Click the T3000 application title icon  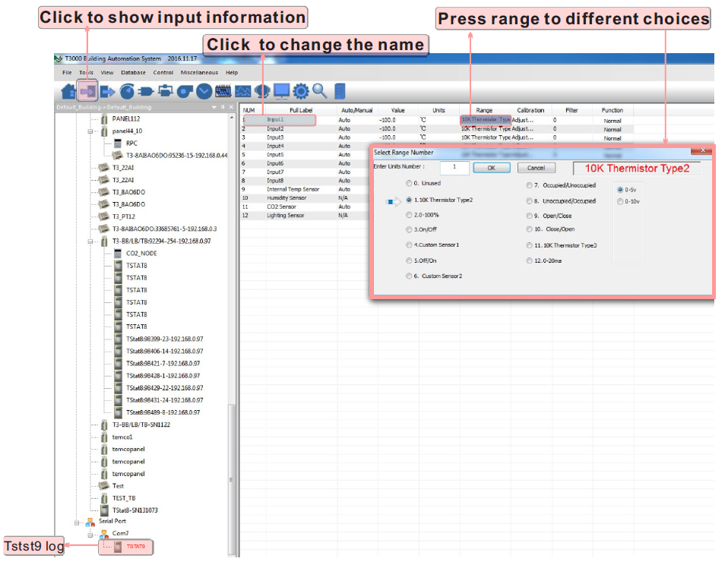pyautogui.click(x=58, y=59)
